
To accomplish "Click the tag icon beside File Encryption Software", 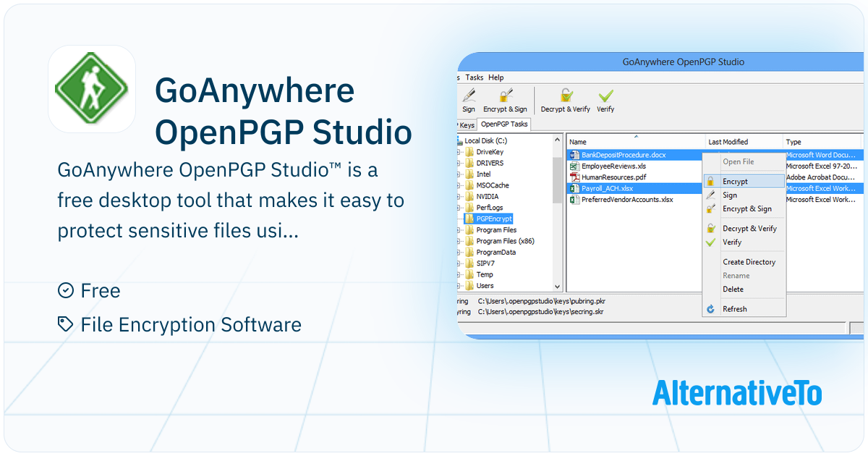I will (65, 324).
